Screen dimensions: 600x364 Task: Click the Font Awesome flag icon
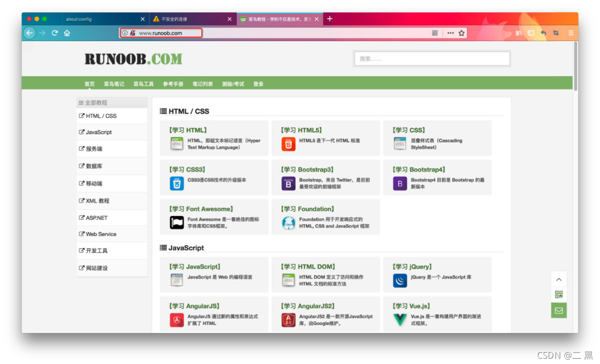(x=177, y=223)
